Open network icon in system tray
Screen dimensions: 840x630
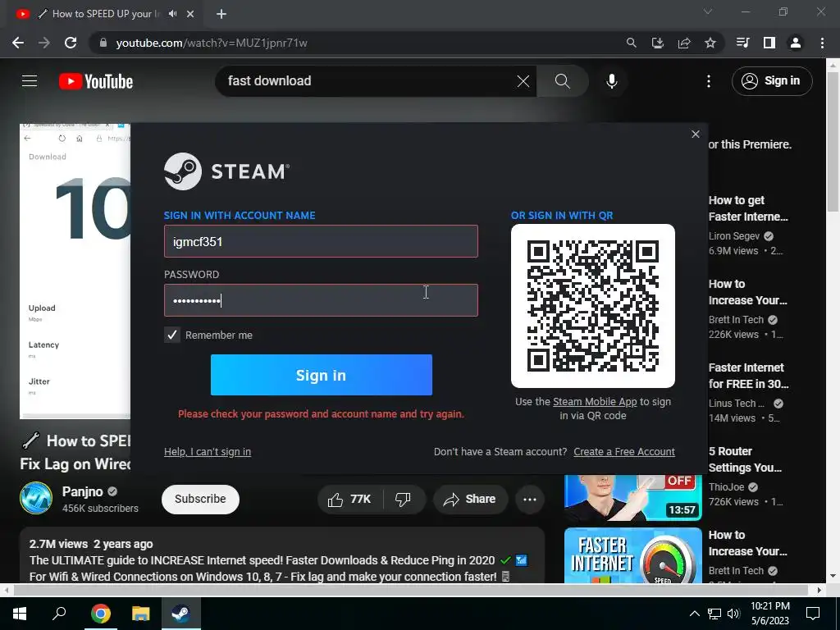714,614
